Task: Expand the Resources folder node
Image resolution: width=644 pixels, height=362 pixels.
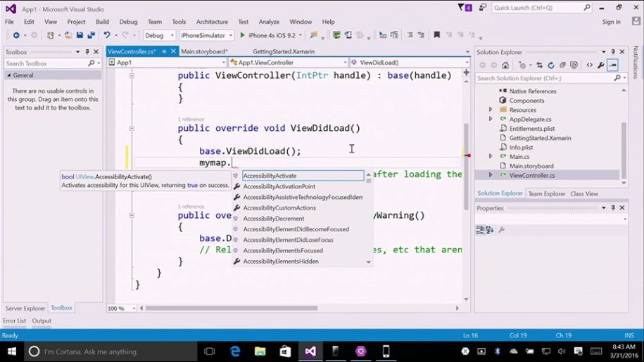Action: coord(491,110)
